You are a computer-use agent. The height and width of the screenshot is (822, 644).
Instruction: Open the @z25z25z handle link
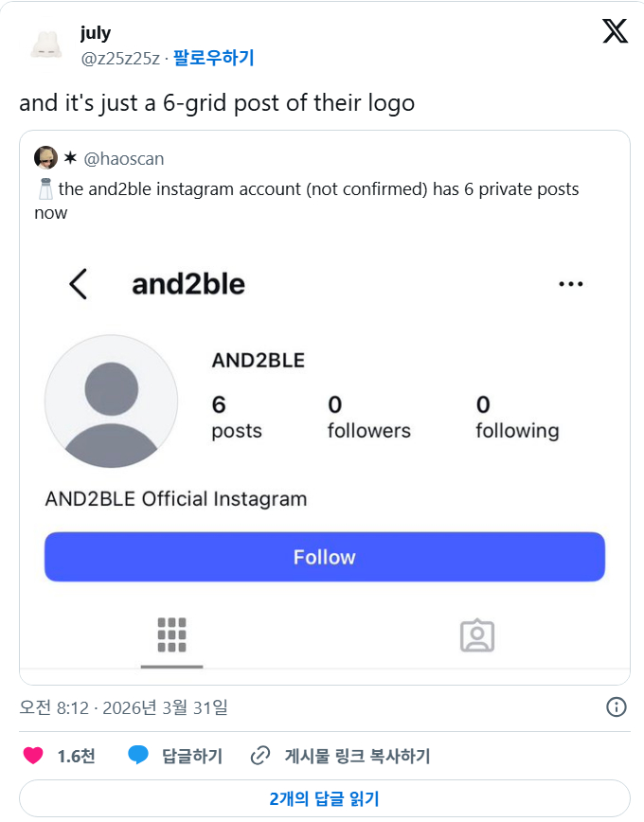(120, 58)
